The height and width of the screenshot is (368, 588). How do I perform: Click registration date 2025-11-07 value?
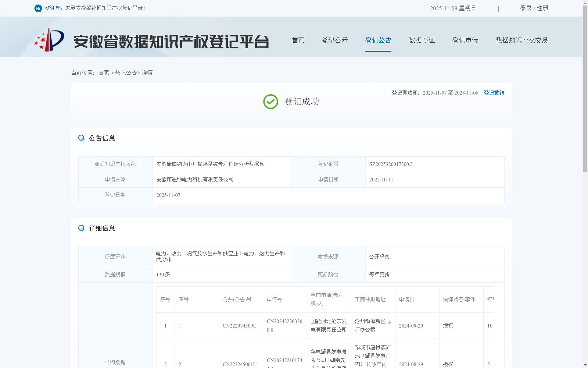[168, 195]
